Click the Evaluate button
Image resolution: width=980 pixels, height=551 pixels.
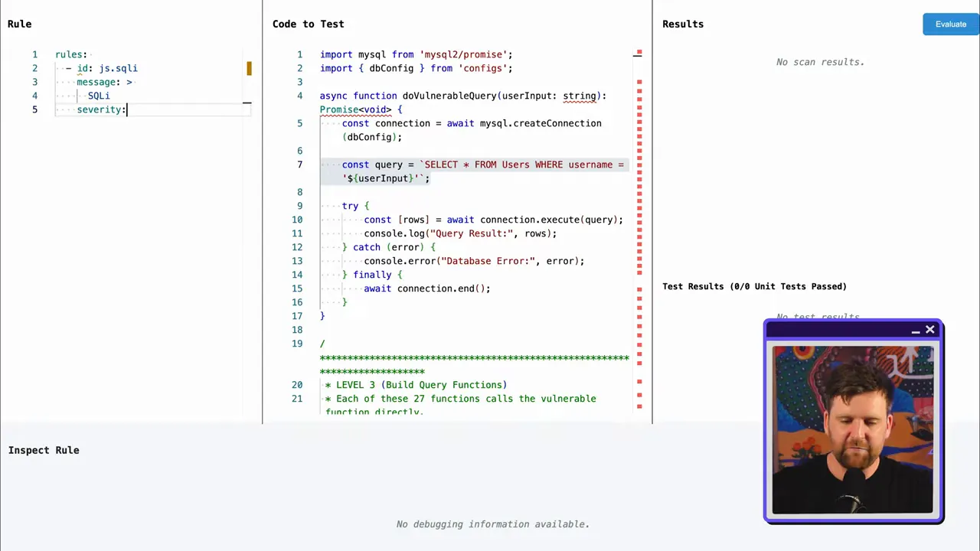[950, 24]
